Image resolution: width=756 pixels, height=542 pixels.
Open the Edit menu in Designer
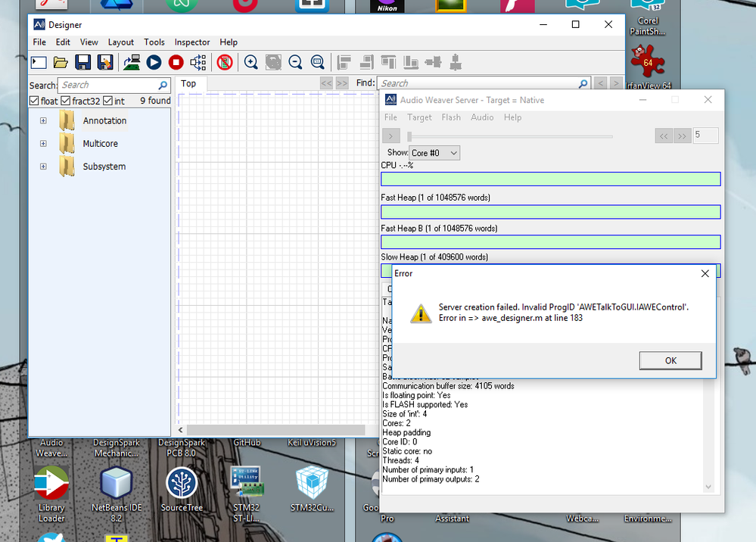[63, 42]
